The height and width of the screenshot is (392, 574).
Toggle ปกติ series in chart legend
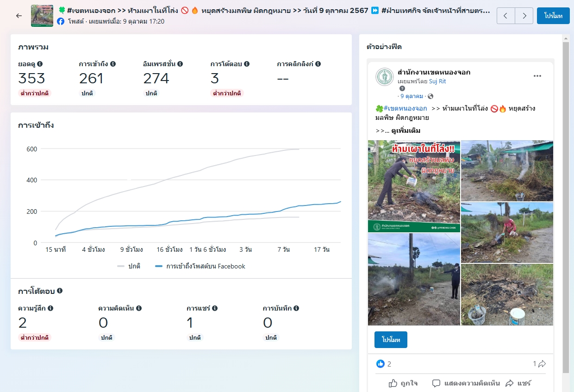tap(129, 266)
